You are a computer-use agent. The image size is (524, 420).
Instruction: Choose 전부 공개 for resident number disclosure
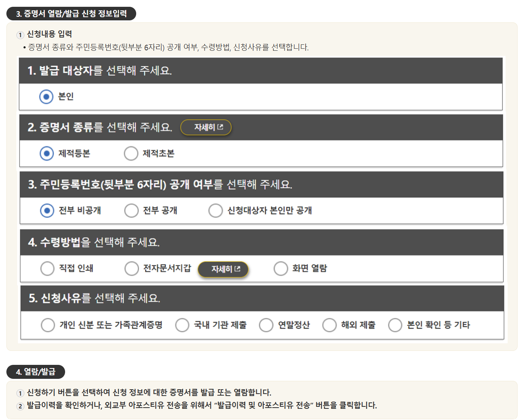coord(131,210)
